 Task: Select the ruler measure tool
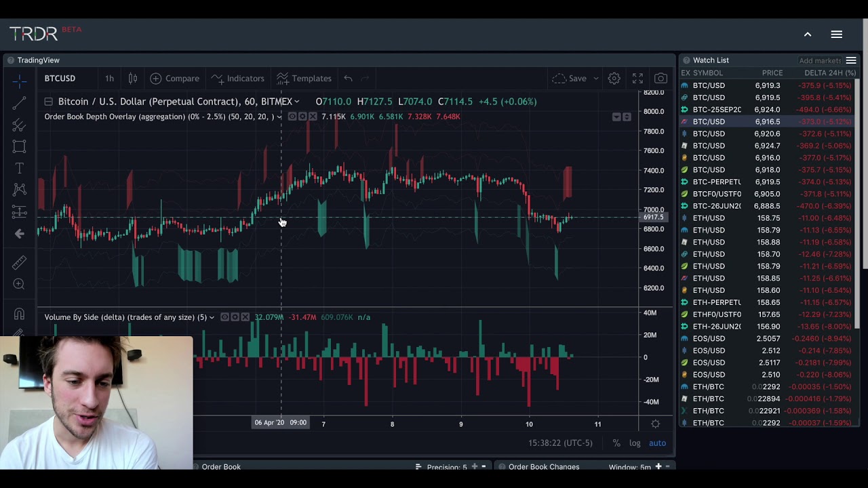pyautogui.click(x=19, y=262)
